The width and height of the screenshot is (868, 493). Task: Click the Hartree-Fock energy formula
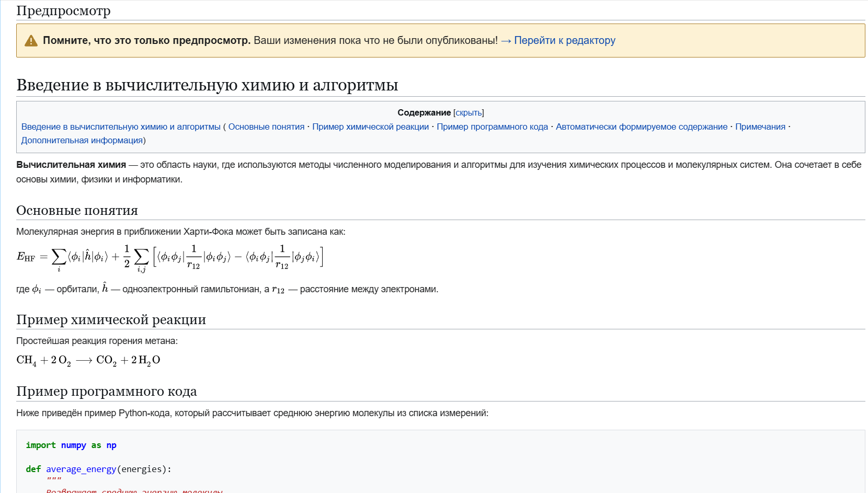pos(170,257)
